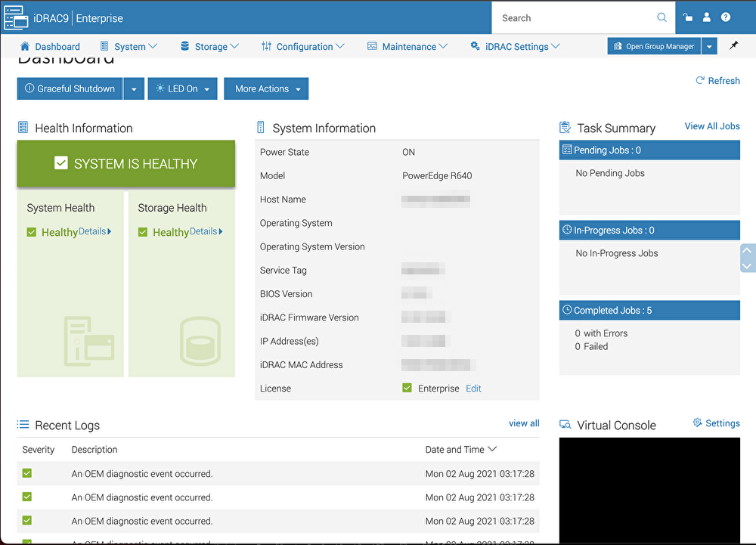Image resolution: width=756 pixels, height=545 pixels.
Task: Click the search magnifier icon
Action: pos(661,17)
